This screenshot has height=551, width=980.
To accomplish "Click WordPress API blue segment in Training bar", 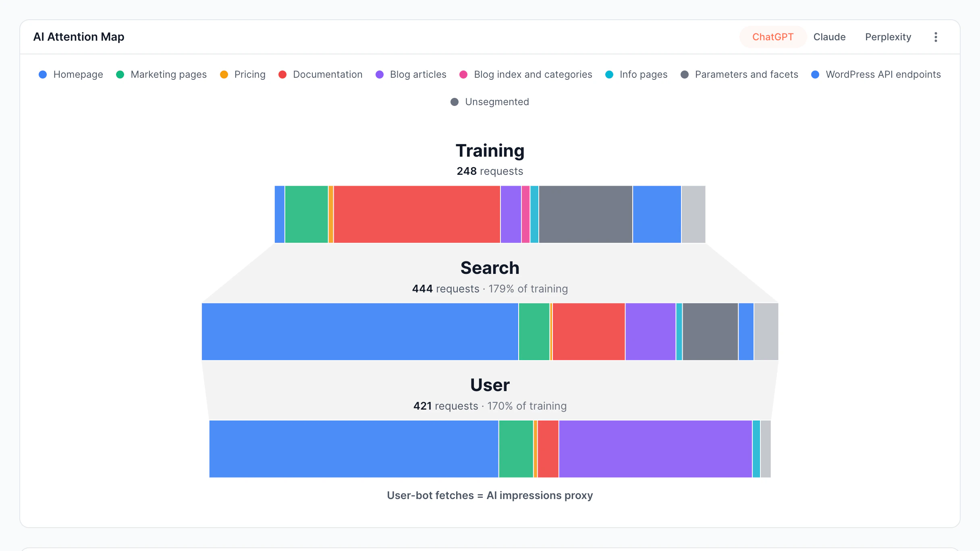I will pyautogui.click(x=657, y=214).
